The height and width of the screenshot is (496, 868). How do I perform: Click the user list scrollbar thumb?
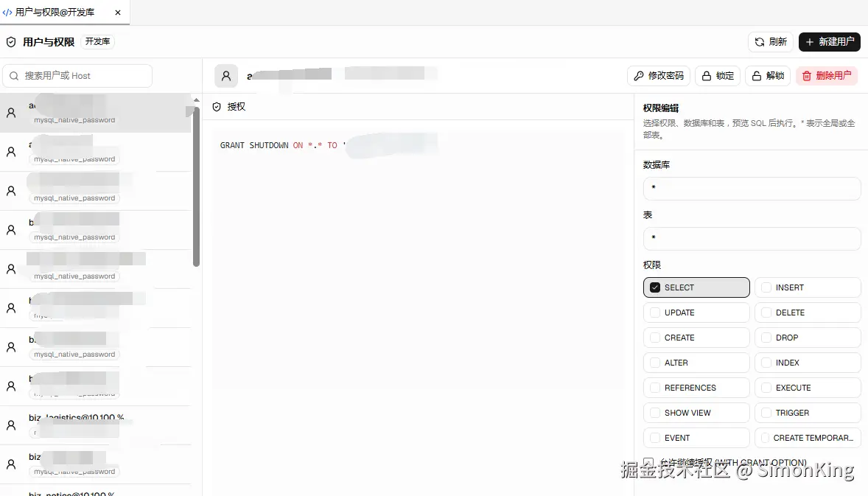(196, 186)
